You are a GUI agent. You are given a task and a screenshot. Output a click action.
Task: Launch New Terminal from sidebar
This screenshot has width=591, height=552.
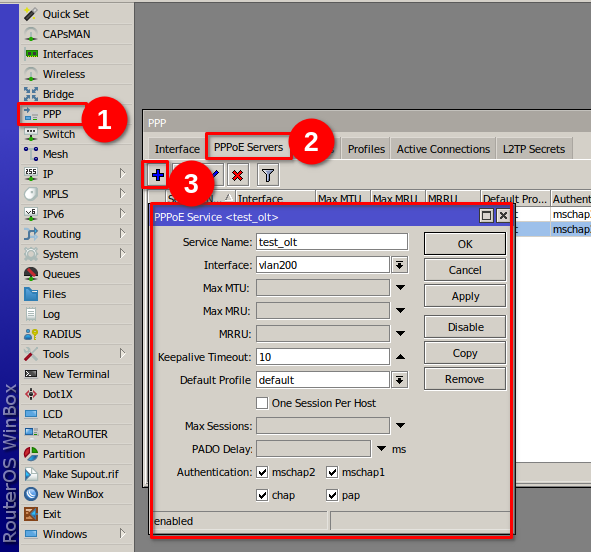click(x=77, y=374)
